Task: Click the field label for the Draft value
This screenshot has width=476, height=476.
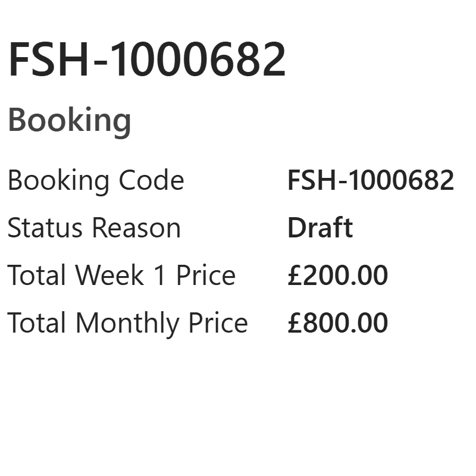Action: (94, 228)
